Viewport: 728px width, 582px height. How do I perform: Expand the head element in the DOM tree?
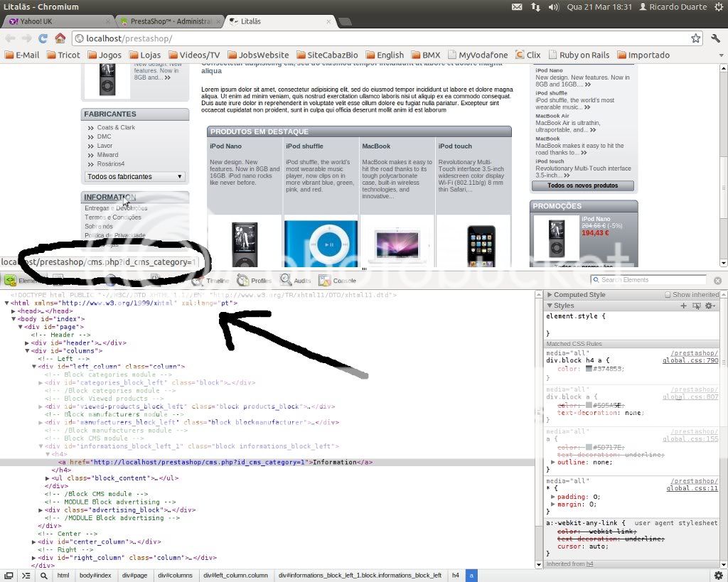14,311
